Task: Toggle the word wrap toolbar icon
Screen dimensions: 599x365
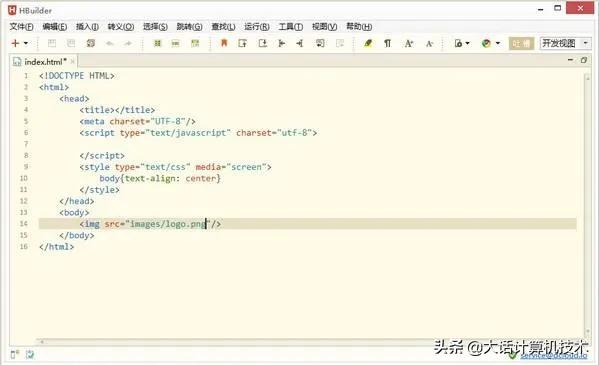Action: 320,43
